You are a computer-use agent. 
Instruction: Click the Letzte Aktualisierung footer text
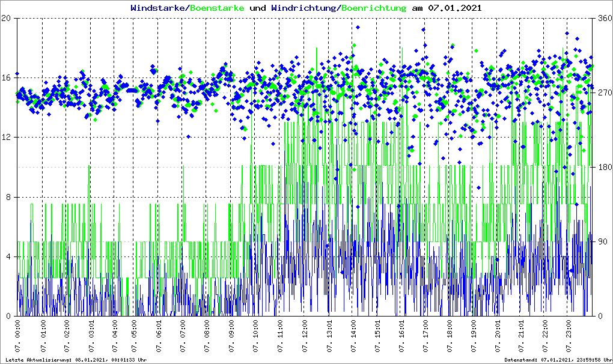[75, 360]
